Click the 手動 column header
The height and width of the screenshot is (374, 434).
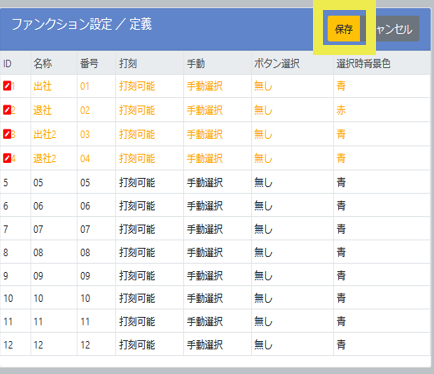[x=196, y=63]
